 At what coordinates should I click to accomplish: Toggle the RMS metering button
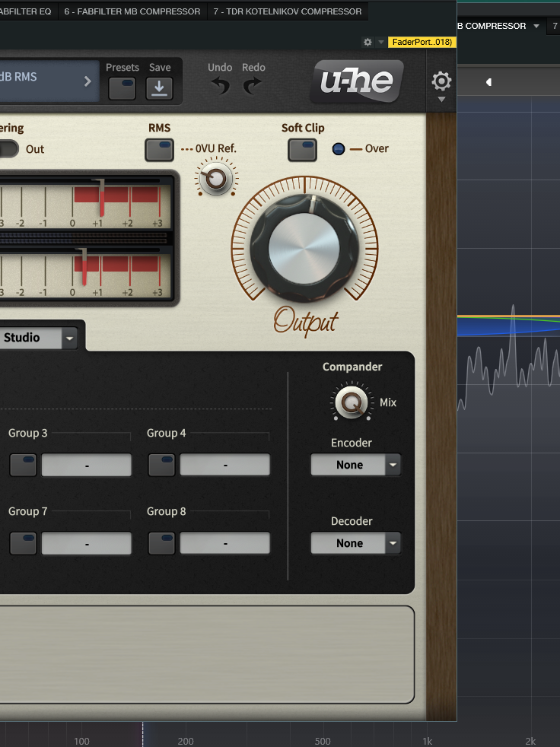point(159,150)
